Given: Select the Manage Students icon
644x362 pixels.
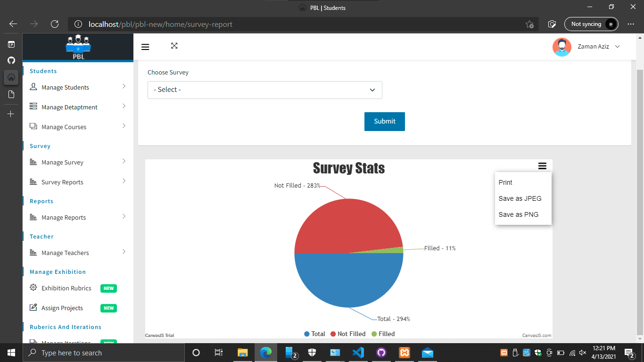Looking at the screenshot, I should click(x=33, y=87).
